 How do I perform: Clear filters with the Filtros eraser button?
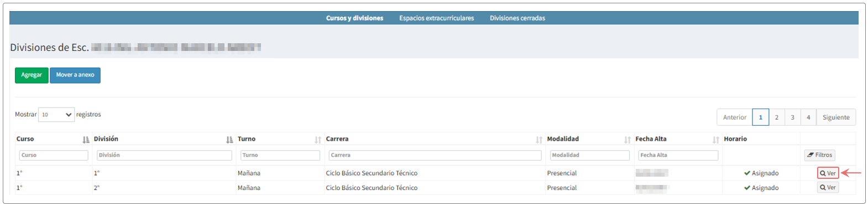[819, 155]
